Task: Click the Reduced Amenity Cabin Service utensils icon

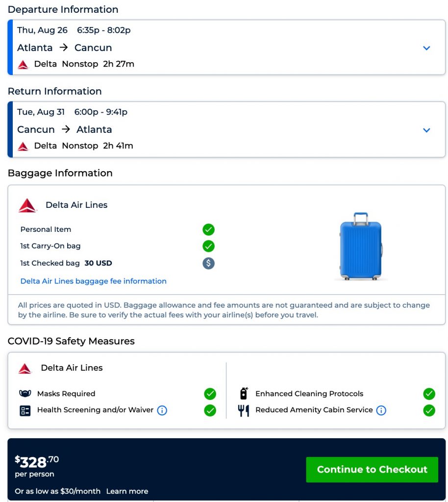Action: tap(244, 410)
